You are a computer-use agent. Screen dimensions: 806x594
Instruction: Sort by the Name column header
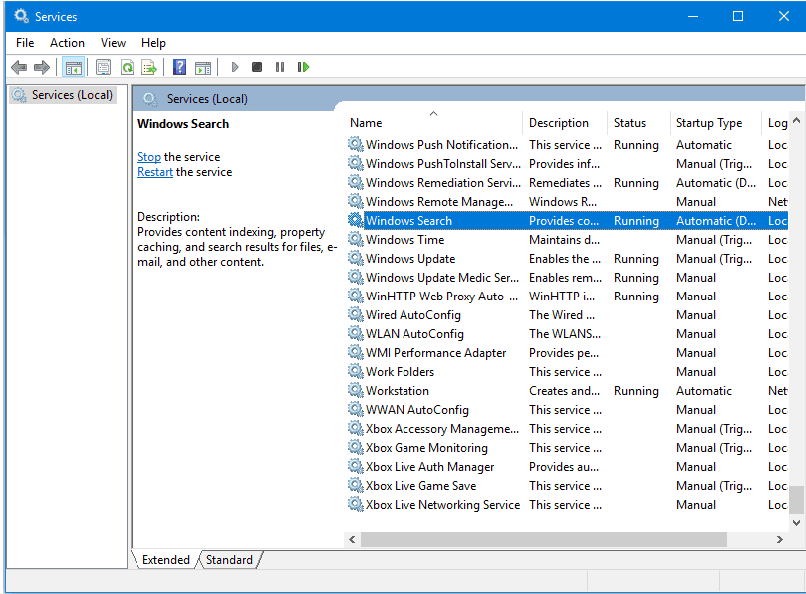click(x=434, y=123)
